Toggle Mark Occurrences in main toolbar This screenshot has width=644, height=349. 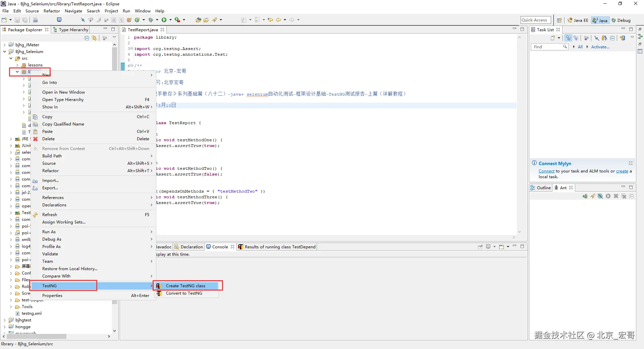(x=99, y=20)
